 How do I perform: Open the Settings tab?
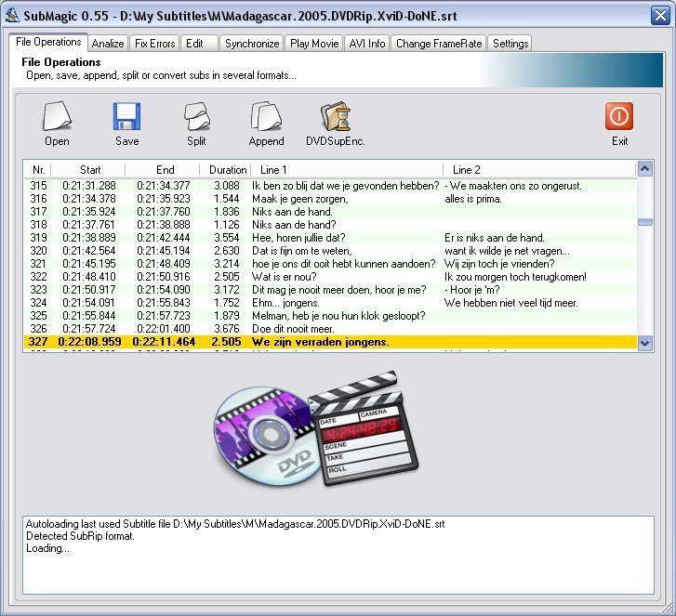click(x=510, y=44)
